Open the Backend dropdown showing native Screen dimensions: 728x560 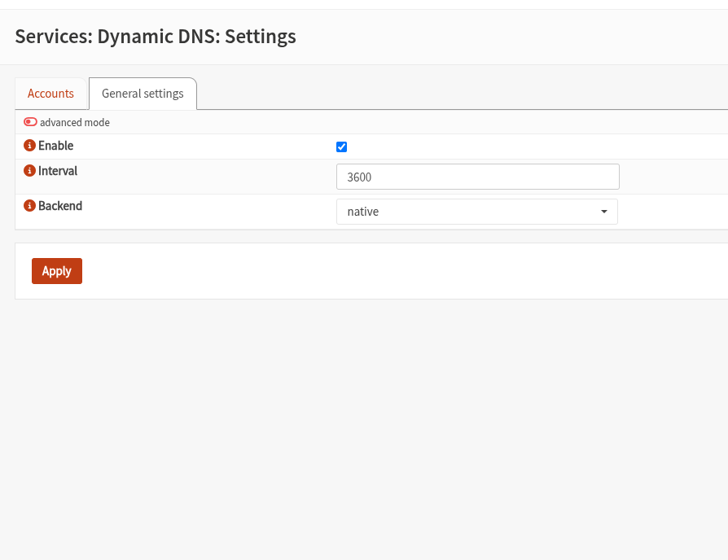click(x=477, y=212)
